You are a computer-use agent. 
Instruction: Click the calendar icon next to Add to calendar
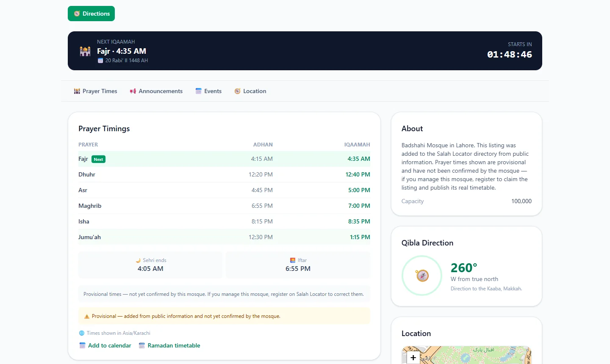click(x=83, y=345)
